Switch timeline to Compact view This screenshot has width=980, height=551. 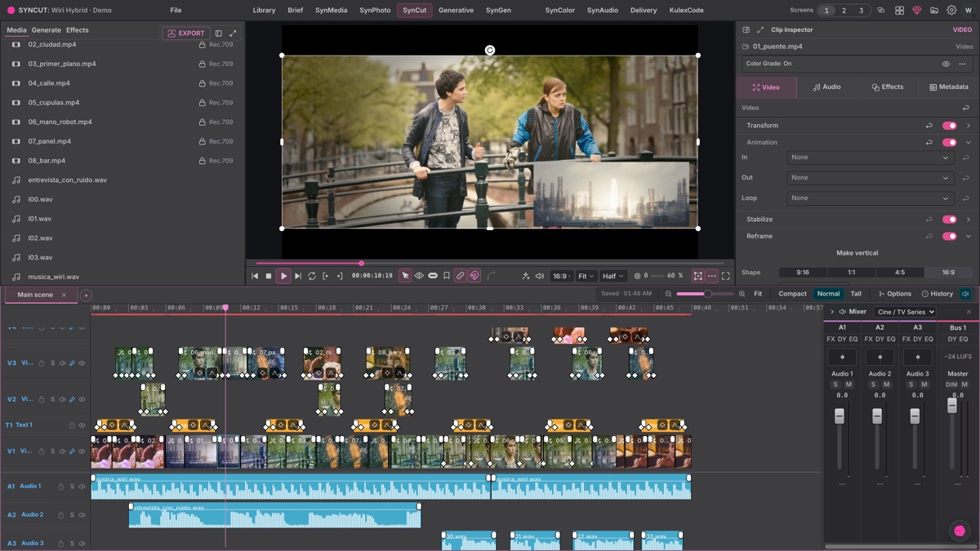click(792, 294)
